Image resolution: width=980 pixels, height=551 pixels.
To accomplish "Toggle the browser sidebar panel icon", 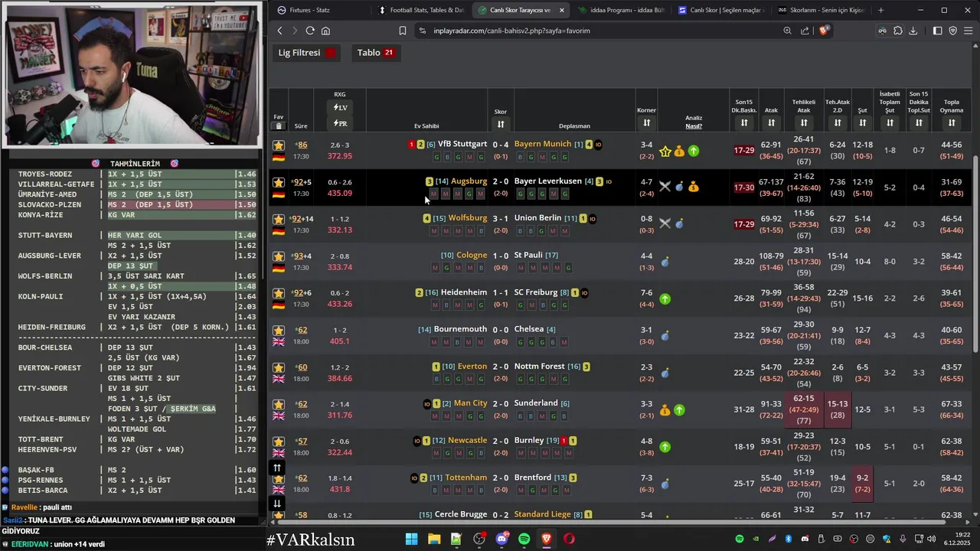I will coord(937,31).
